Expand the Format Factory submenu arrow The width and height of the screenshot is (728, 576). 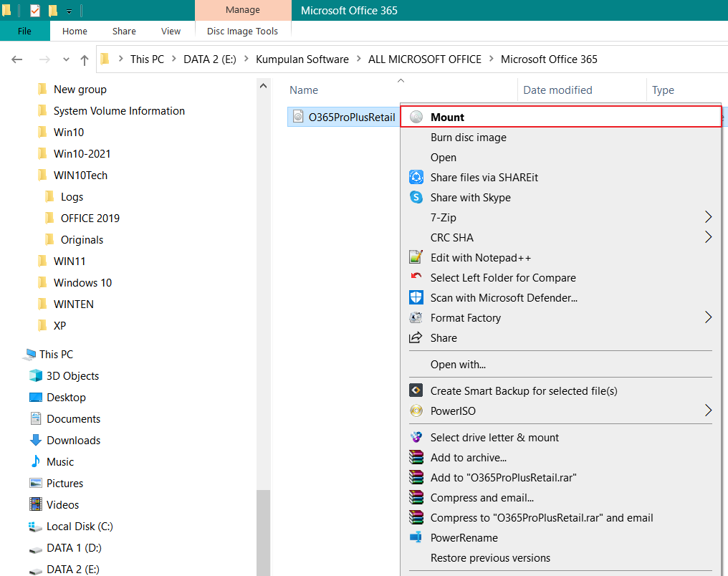pyautogui.click(x=708, y=317)
